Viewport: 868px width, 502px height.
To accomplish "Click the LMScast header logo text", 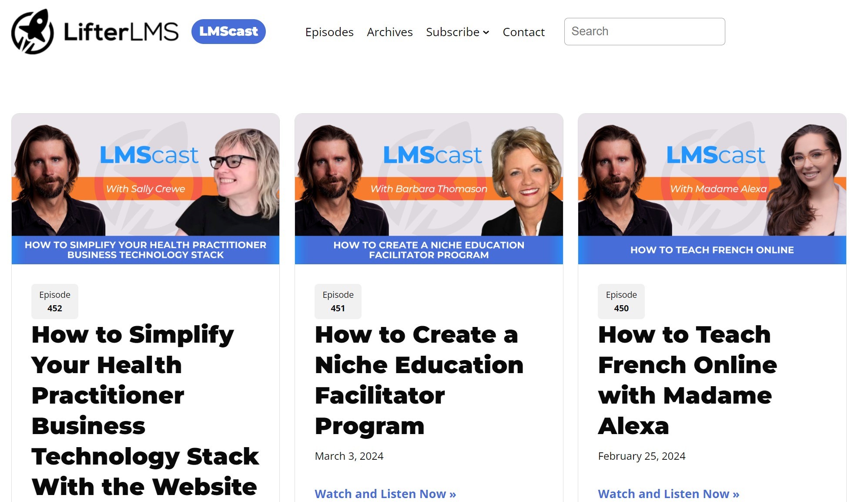I will pos(229,31).
